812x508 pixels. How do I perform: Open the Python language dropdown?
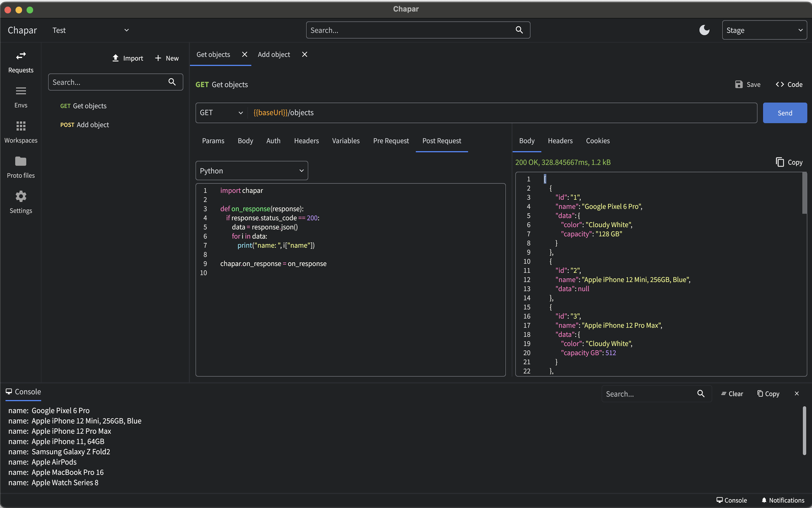tap(252, 171)
